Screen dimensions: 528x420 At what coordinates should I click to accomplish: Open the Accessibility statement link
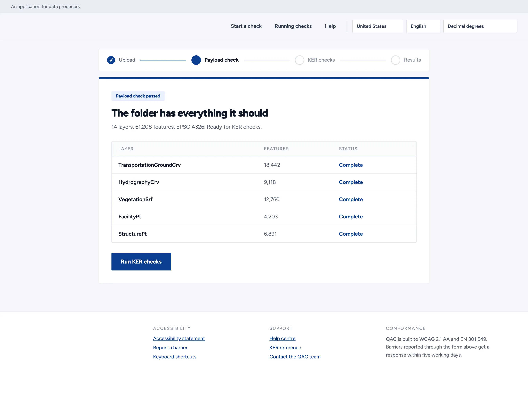(x=179, y=338)
